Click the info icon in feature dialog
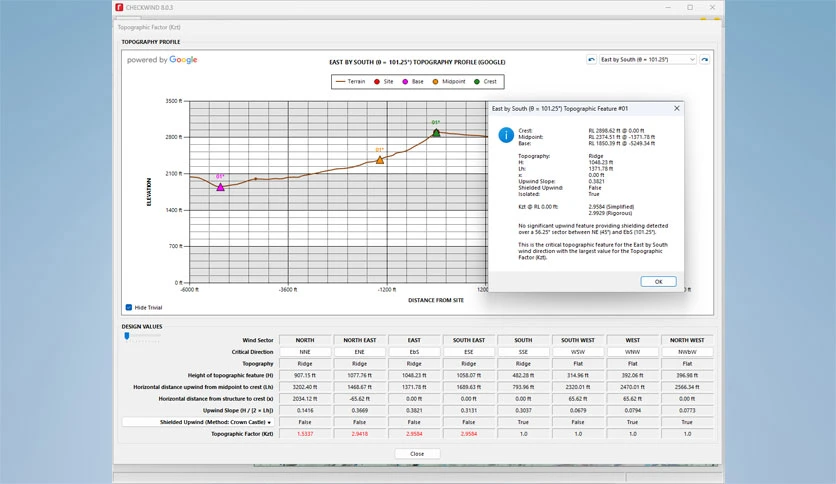Image resolution: width=836 pixels, height=484 pixels. point(505,135)
